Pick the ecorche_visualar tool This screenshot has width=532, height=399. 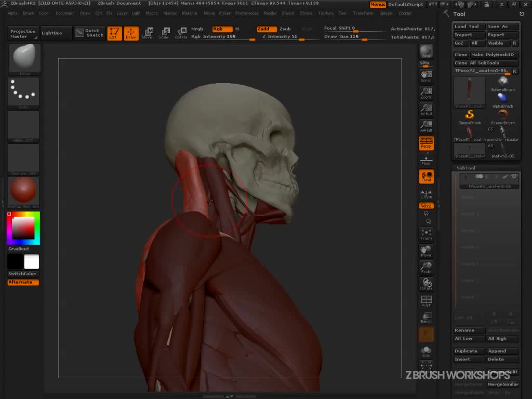point(502,134)
